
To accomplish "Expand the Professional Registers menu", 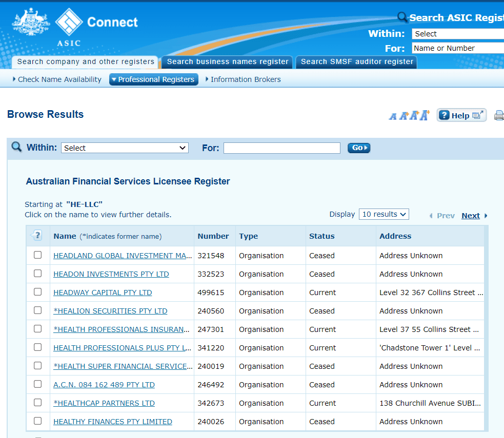I will point(154,79).
